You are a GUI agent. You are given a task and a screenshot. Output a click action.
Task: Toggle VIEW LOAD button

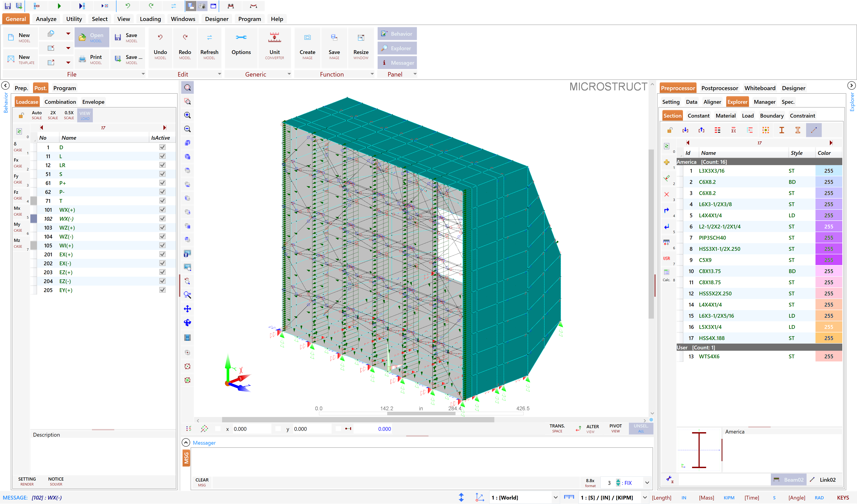[x=85, y=115]
